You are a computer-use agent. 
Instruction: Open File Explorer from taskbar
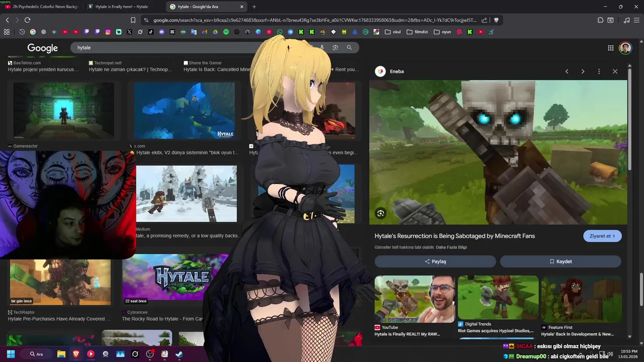pyautogui.click(x=61, y=354)
